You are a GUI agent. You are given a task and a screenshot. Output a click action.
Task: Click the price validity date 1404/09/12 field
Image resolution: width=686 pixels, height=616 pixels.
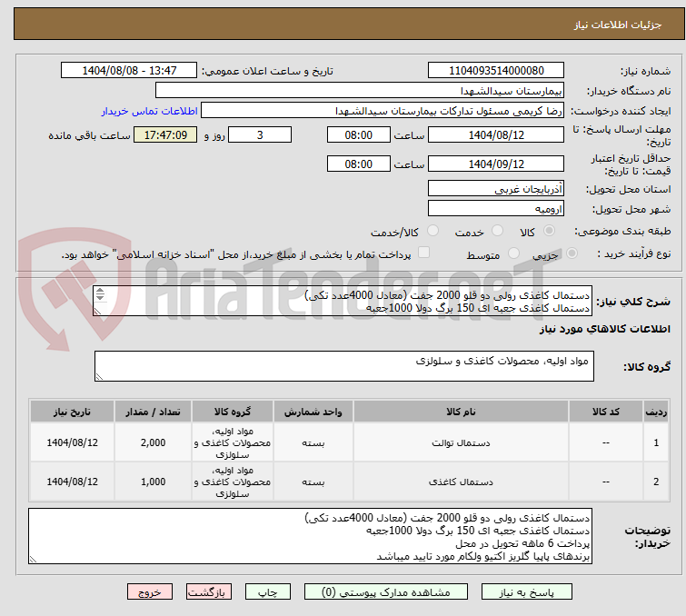pyautogui.click(x=496, y=164)
